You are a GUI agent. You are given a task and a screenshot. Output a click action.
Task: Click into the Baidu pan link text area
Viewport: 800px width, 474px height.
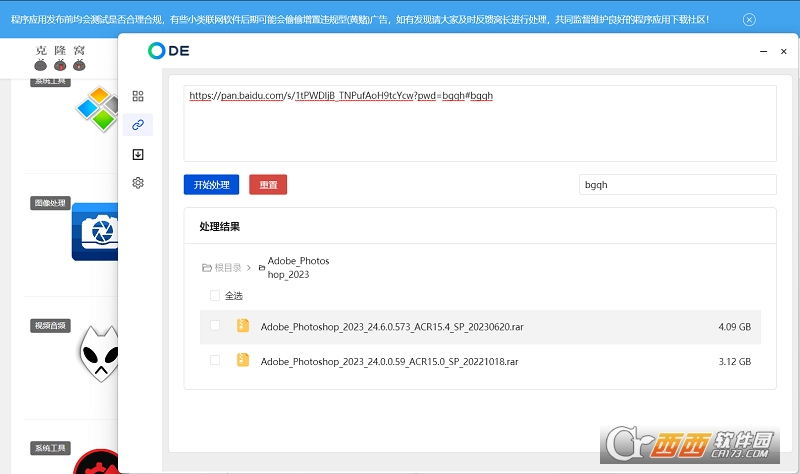pos(480,123)
